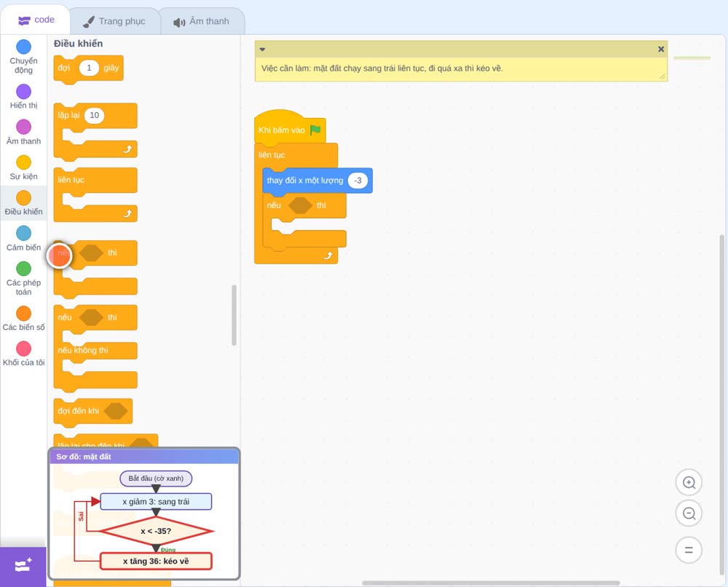Click the value 1 in đợi giây block

point(89,68)
